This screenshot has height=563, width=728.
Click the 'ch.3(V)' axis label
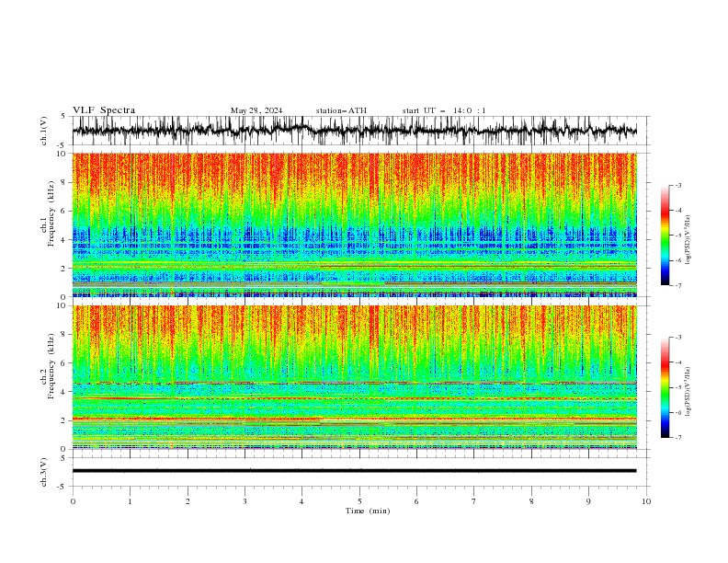coord(44,472)
